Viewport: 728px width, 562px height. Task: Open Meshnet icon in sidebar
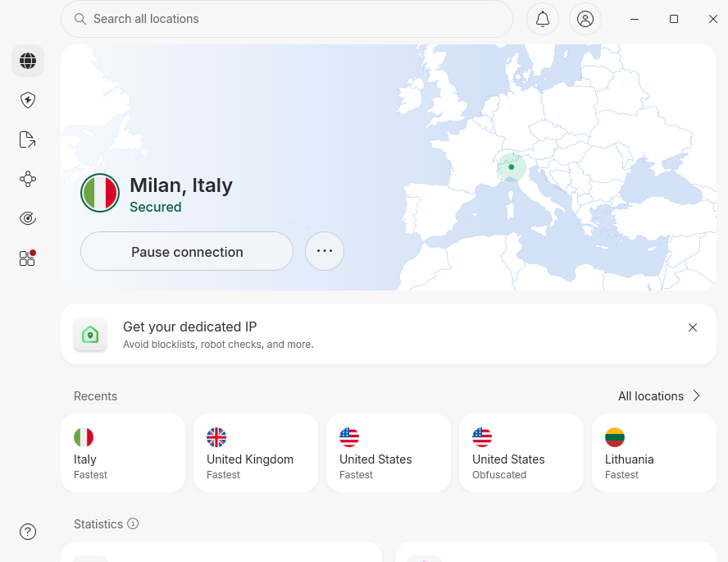(28, 179)
